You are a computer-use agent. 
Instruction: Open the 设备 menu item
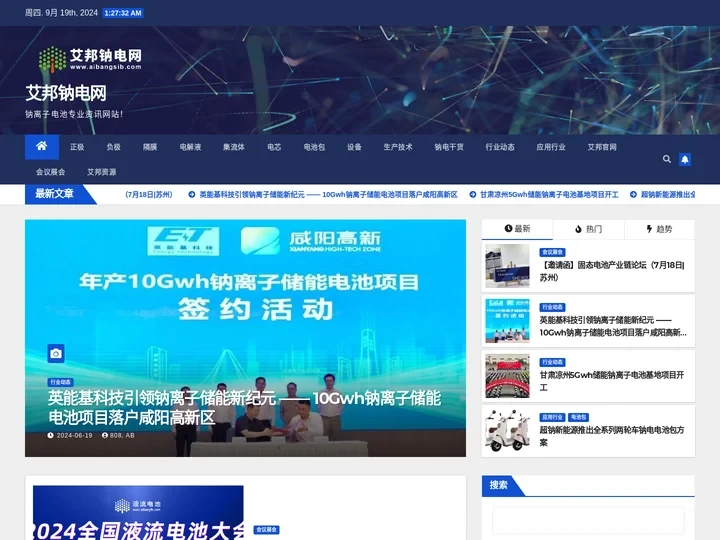coord(354,147)
